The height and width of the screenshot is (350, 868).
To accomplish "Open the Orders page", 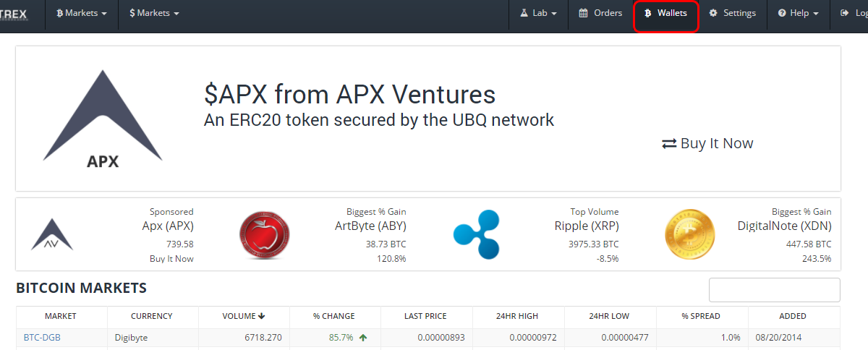I will [x=600, y=13].
